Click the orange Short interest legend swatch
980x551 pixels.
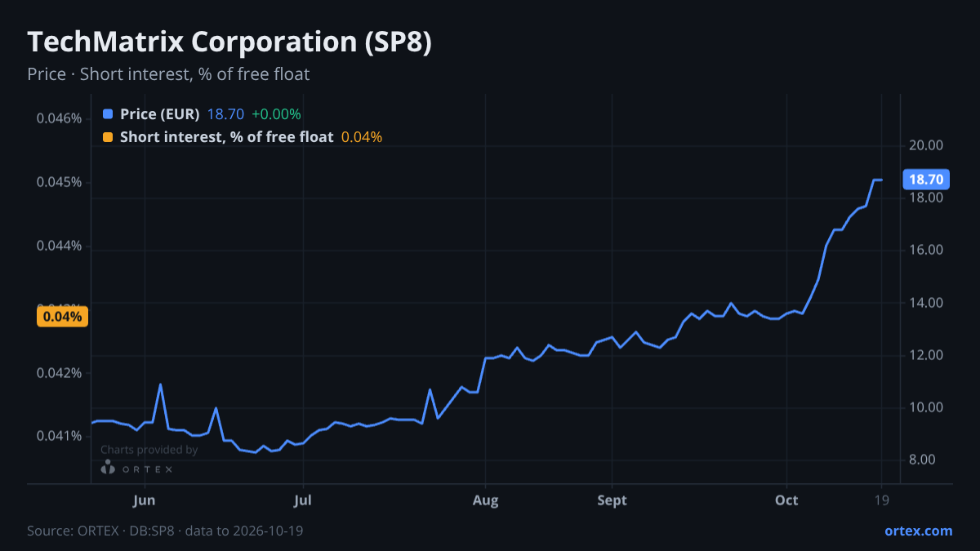(x=108, y=137)
